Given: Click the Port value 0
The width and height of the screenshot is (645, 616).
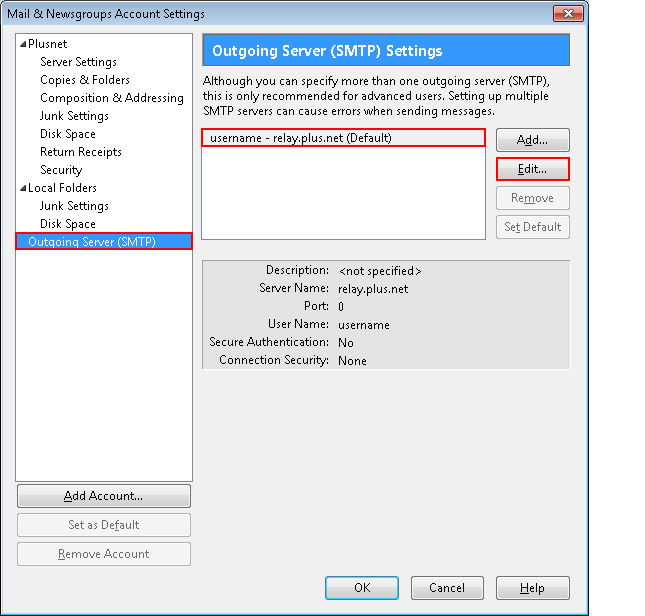Looking at the screenshot, I should tap(341, 307).
